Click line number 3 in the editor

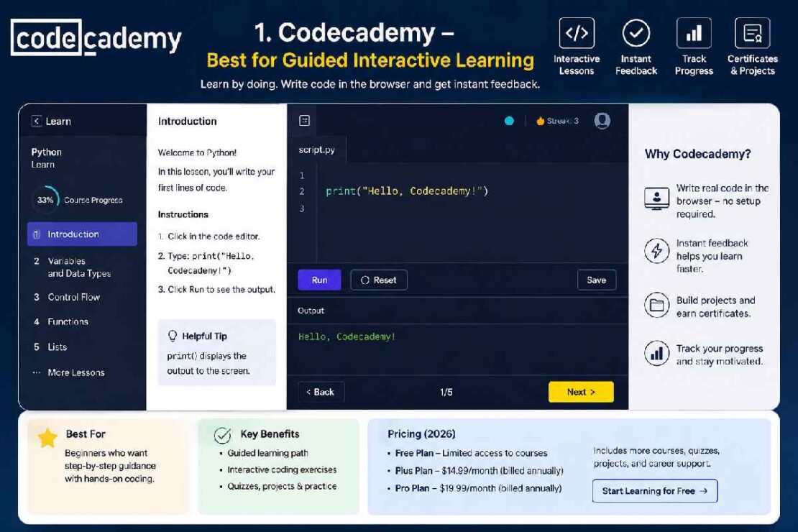tap(302, 208)
